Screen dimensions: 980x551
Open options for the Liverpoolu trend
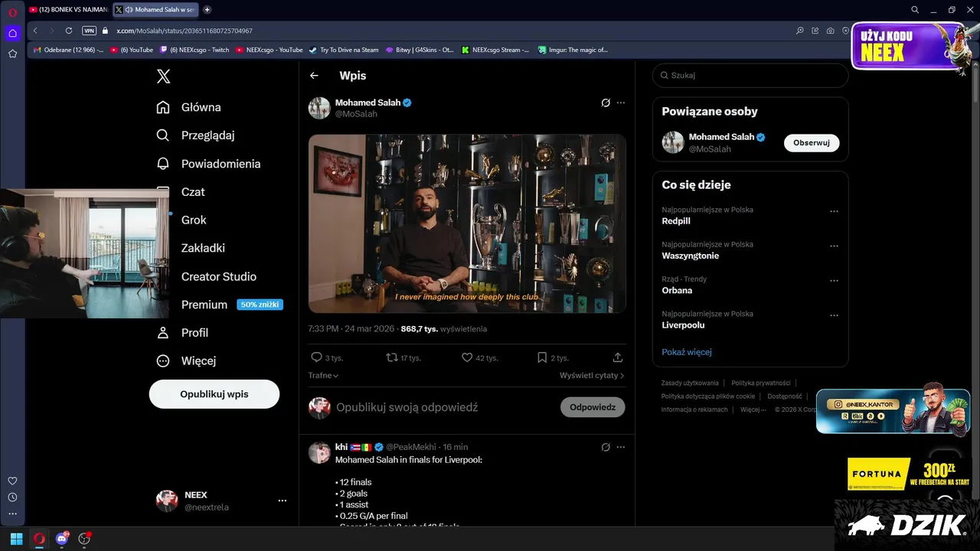[834, 315]
